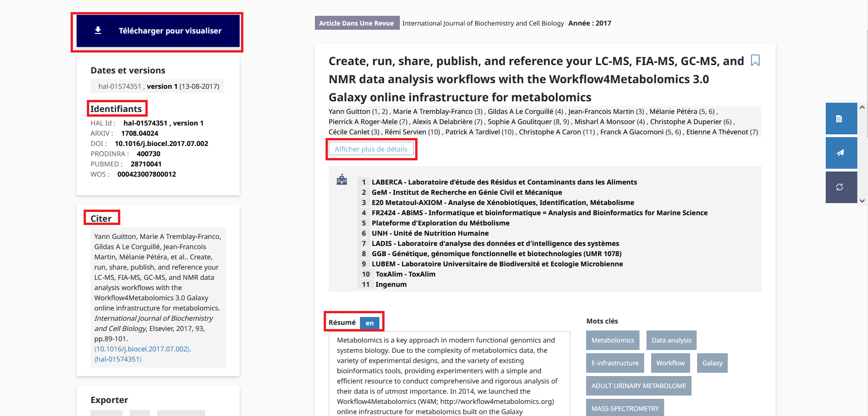
Task: Open the FR2424 ABiMS affiliation
Action: point(540,213)
